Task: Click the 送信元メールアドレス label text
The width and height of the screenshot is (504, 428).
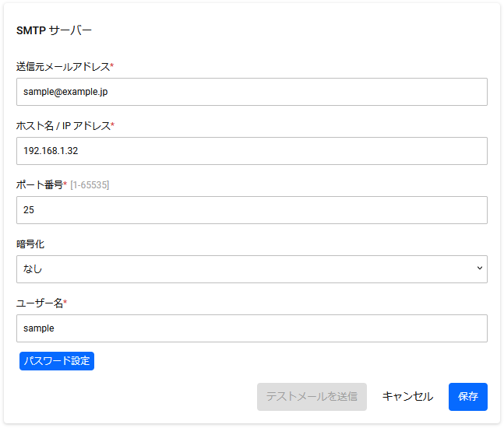Action: [63, 67]
